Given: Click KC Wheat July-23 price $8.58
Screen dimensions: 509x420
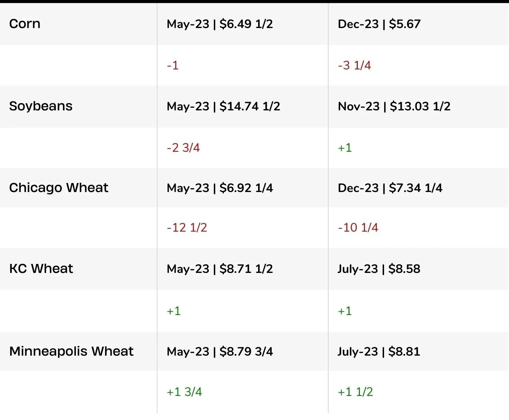Looking at the screenshot, I should (x=379, y=269).
